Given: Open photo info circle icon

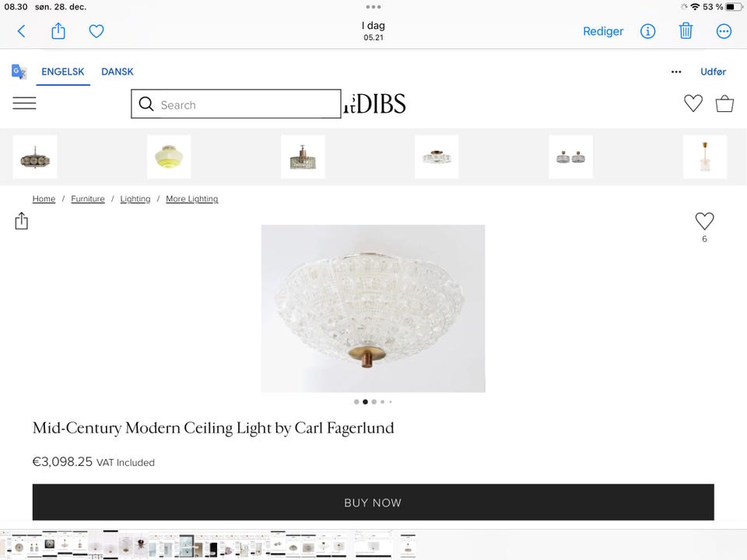Looking at the screenshot, I should pos(647,31).
